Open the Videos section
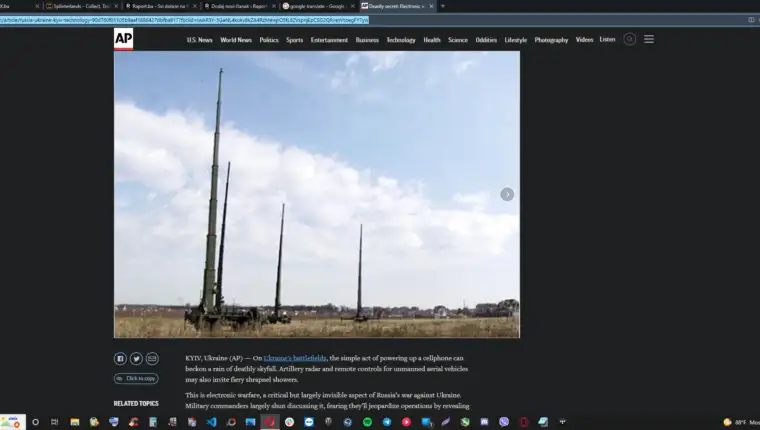The width and height of the screenshot is (760, 430). [x=585, y=40]
